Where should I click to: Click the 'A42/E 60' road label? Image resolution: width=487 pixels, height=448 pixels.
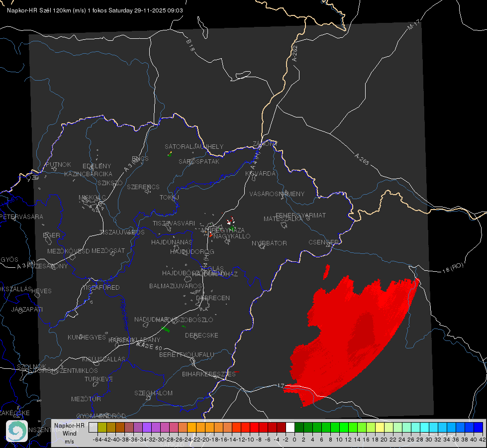pyautogui.click(x=149, y=346)
